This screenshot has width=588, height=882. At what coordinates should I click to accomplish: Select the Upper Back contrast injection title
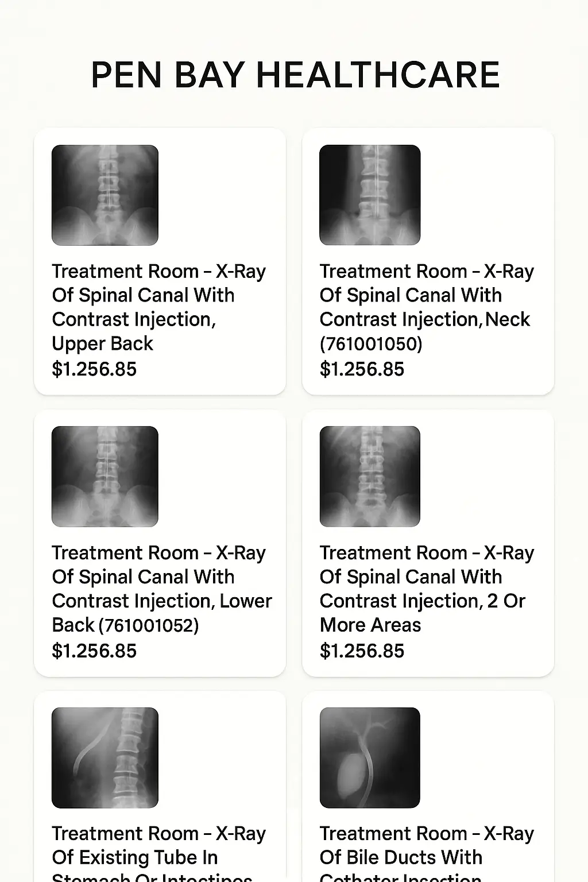tap(159, 307)
